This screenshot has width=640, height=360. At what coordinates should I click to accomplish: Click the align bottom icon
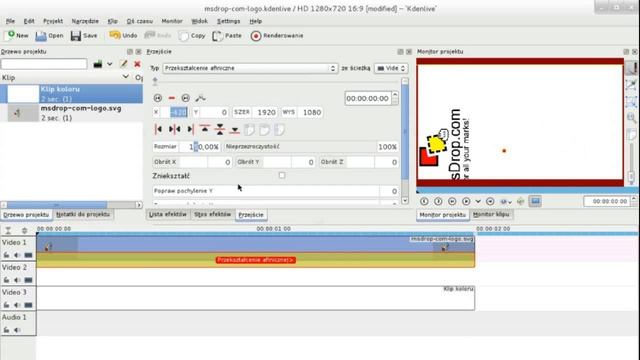tap(235, 130)
